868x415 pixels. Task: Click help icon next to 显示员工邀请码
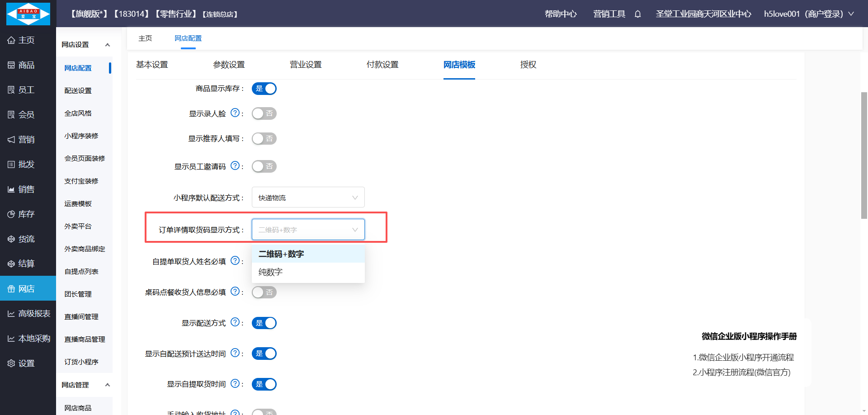click(235, 166)
